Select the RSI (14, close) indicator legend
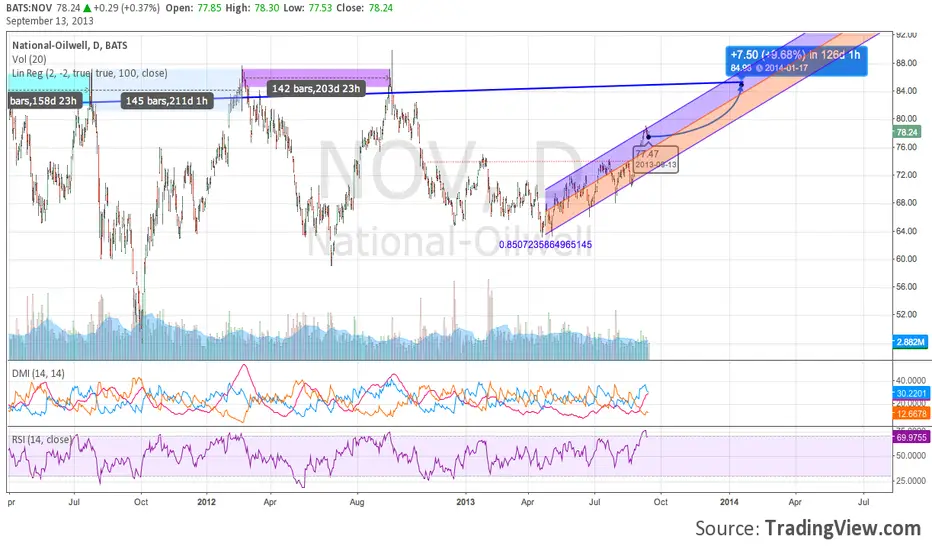This screenshot has width=932, height=550. point(42,439)
